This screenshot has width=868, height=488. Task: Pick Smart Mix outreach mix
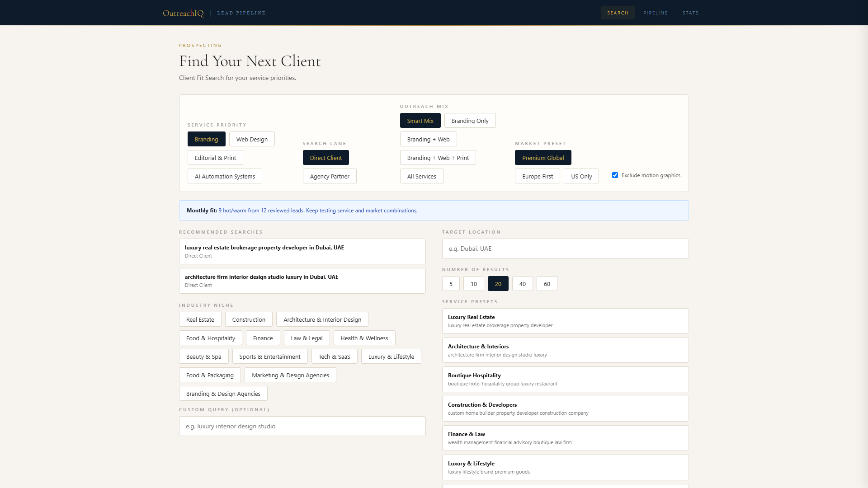click(x=420, y=121)
